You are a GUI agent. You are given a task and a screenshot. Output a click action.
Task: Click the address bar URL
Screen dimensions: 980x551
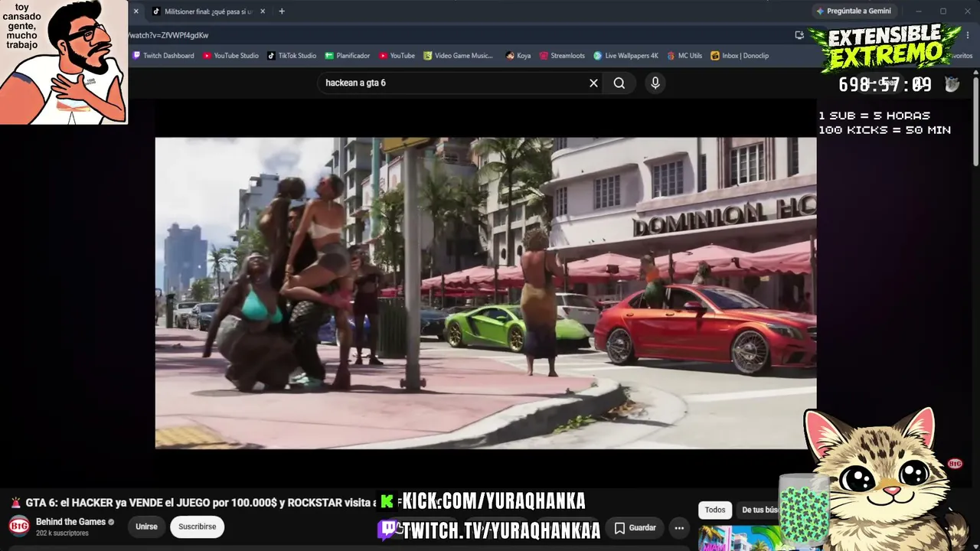[168, 35]
